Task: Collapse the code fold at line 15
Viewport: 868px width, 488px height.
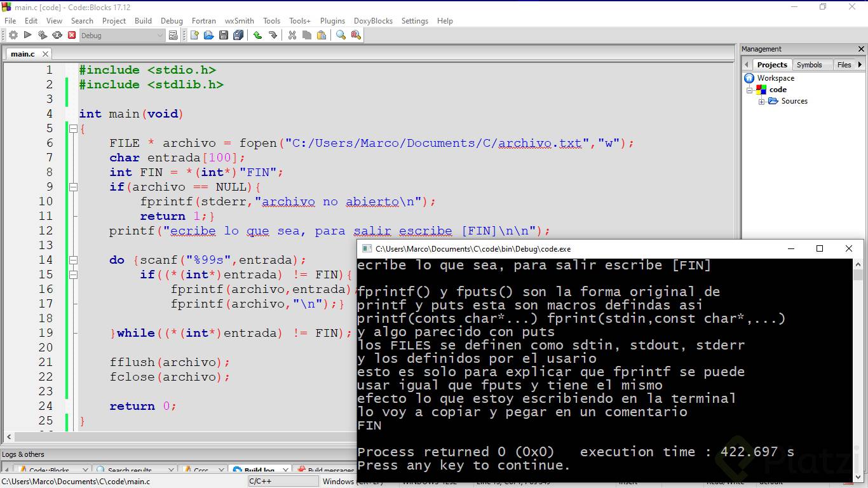Action: point(73,275)
